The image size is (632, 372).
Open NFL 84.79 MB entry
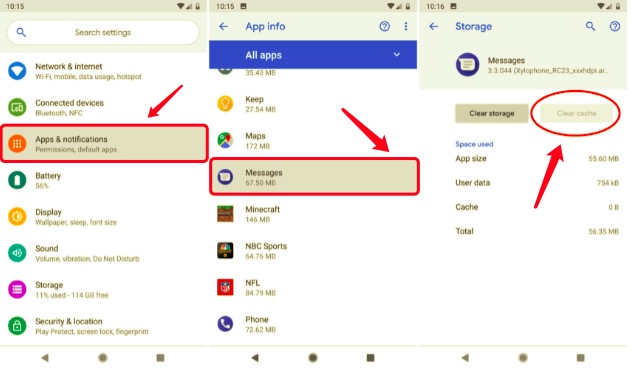313,287
